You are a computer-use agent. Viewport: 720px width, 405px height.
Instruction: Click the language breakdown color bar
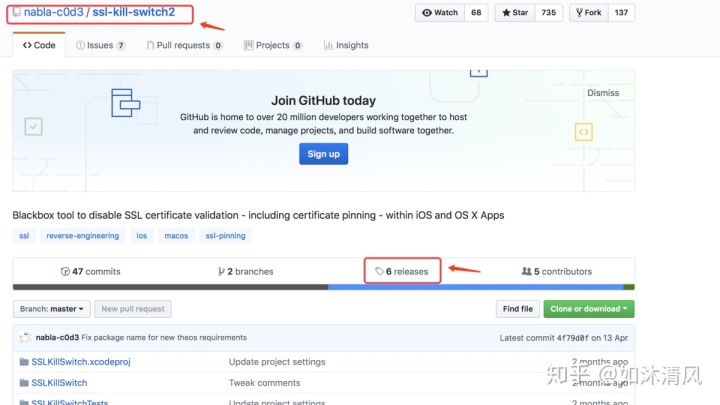[324, 287]
